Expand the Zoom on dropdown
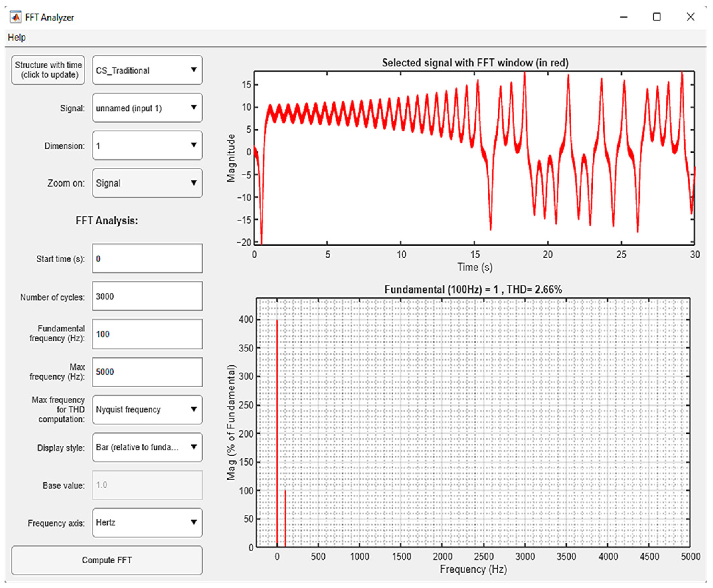This screenshot has height=588, width=713. 147,183
